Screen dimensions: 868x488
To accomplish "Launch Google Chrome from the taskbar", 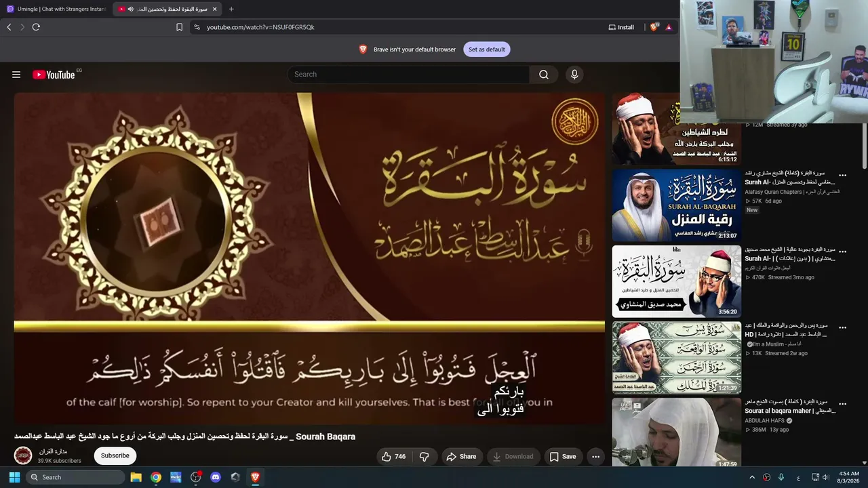I will click(156, 477).
